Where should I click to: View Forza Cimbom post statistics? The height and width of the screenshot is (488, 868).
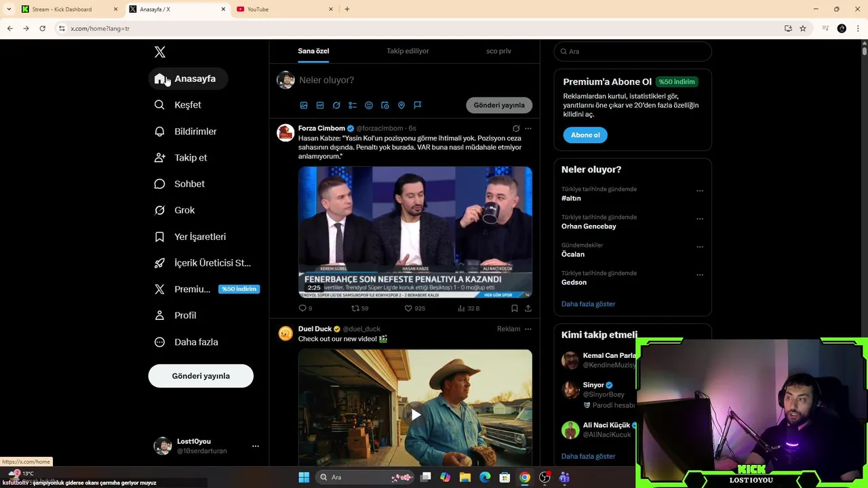pos(469,308)
